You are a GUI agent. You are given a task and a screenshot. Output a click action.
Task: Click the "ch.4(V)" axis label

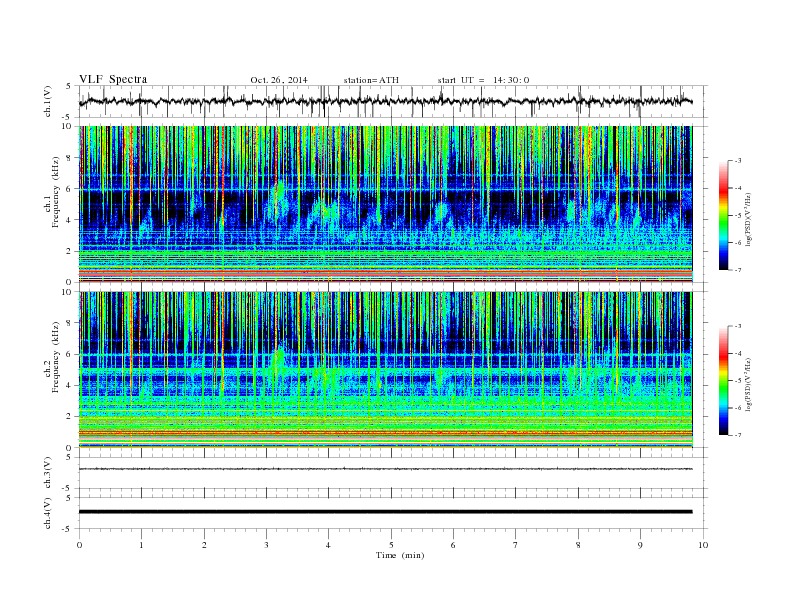coord(48,513)
